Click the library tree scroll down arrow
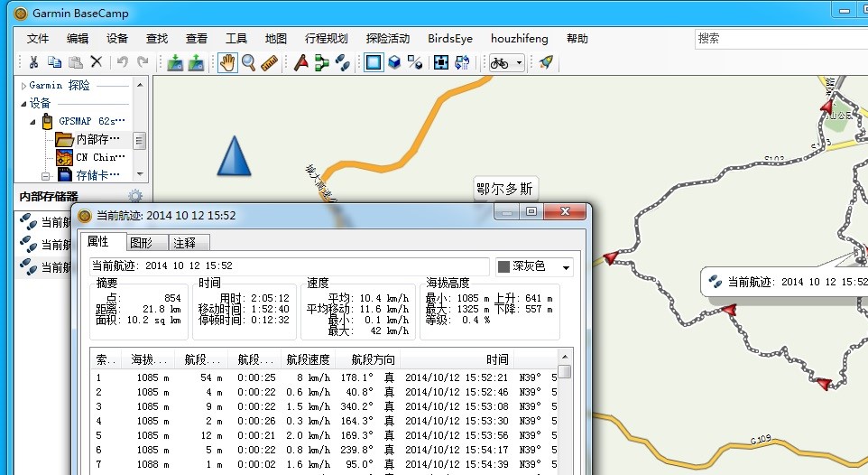Image resolution: width=868 pixels, height=475 pixels. (140, 174)
